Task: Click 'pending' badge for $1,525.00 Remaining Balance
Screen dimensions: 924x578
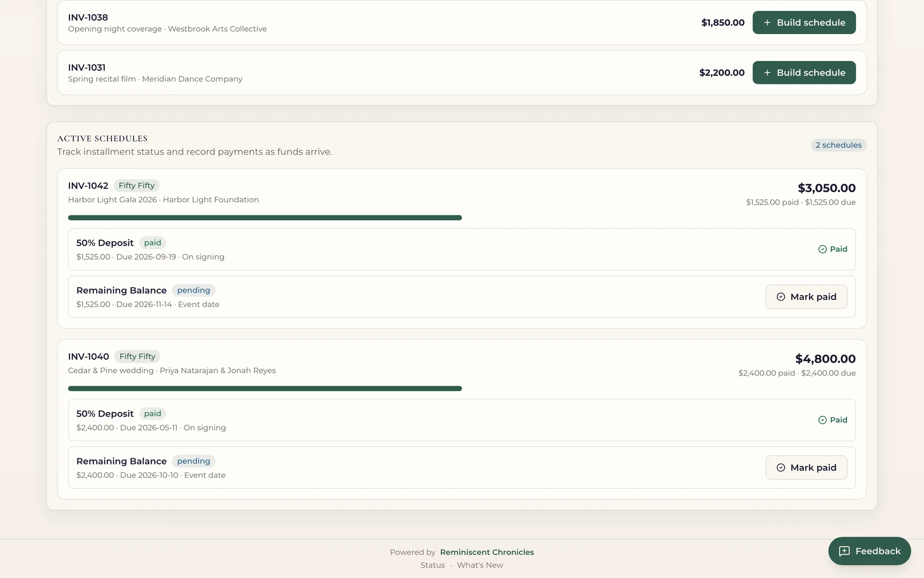Action: click(x=193, y=290)
